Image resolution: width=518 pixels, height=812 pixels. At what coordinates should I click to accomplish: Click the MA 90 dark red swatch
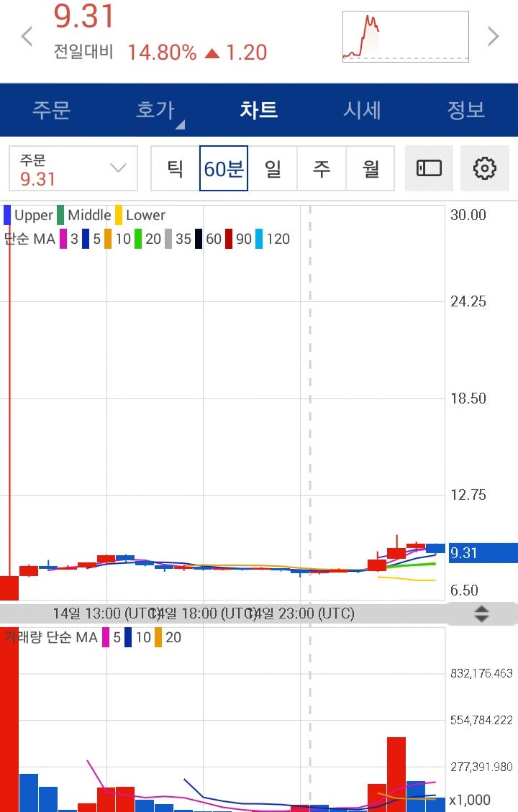[x=229, y=239]
